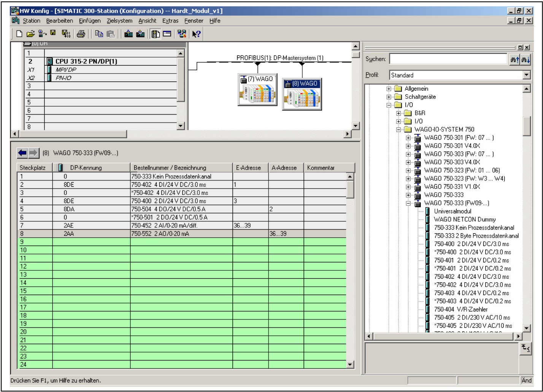Open the Zielsystem menu
The width and height of the screenshot is (543, 392).
pos(119,21)
